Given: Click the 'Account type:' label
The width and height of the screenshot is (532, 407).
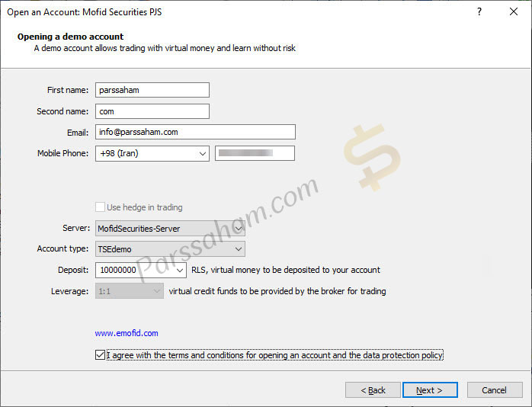Looking at the screenshot, I should click(x=62, y=248).
